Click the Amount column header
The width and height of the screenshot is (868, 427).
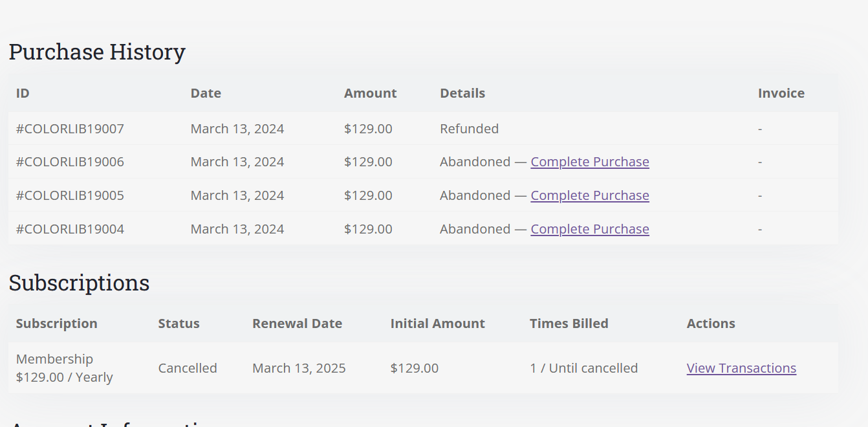click(370, 93)
